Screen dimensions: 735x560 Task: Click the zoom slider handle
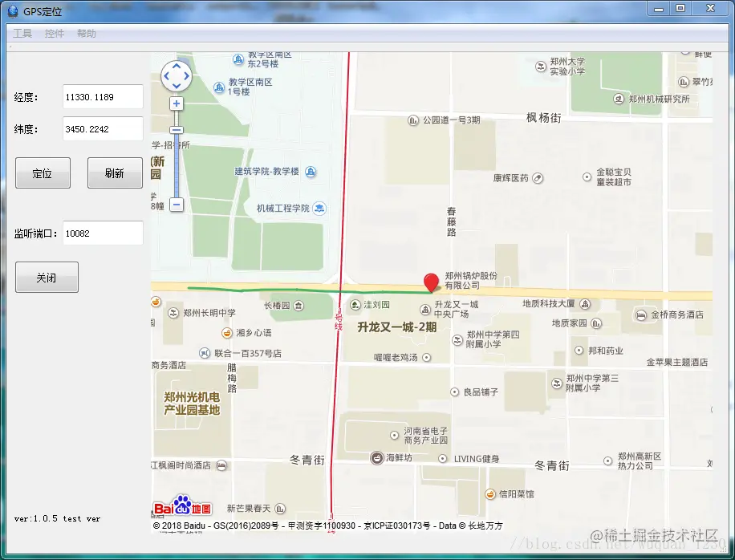click(177, 130)
